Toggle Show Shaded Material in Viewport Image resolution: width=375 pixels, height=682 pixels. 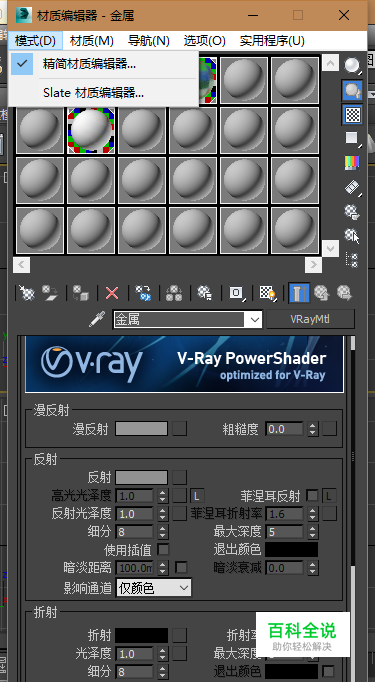(268, 293)
